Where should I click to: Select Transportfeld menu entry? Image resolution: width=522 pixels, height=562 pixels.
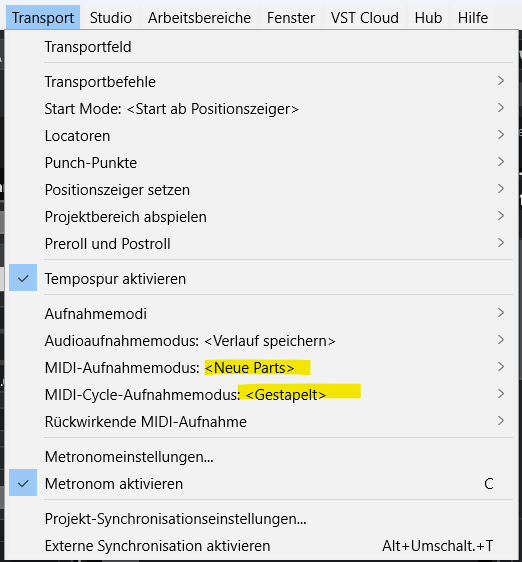pos(261,47)
